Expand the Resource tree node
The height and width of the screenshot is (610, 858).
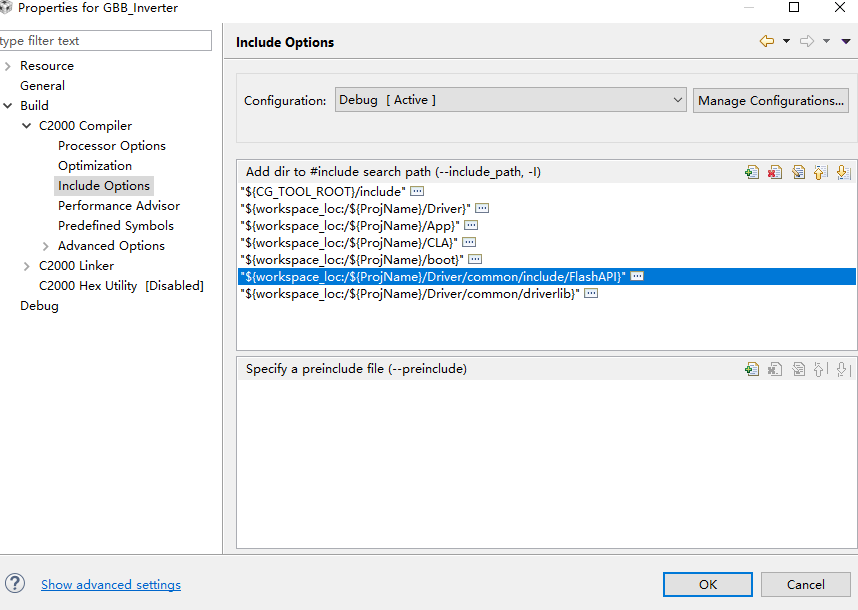coord(8,66)
